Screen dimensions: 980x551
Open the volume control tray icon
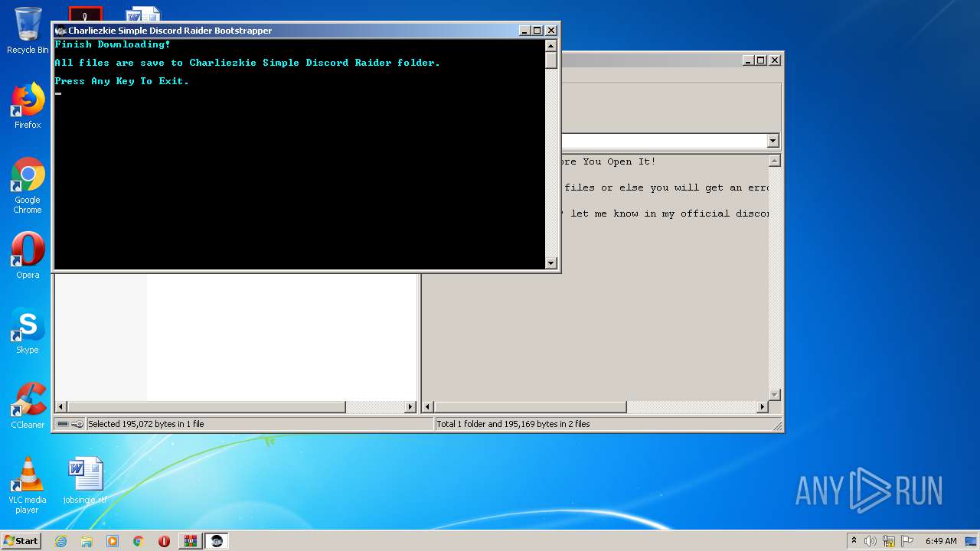[x=871, y=541]
